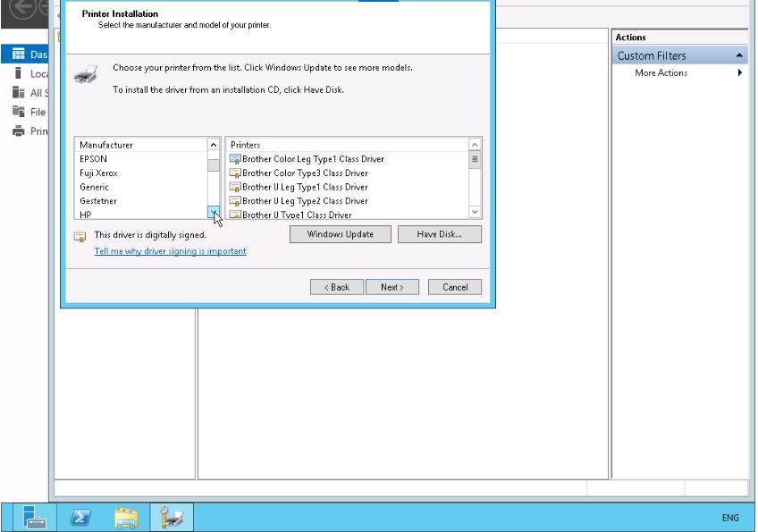The image size is (758, 532).
Task: Click printer icon in installation dialog
Action: pyautogui.click(x=86, y=74)
